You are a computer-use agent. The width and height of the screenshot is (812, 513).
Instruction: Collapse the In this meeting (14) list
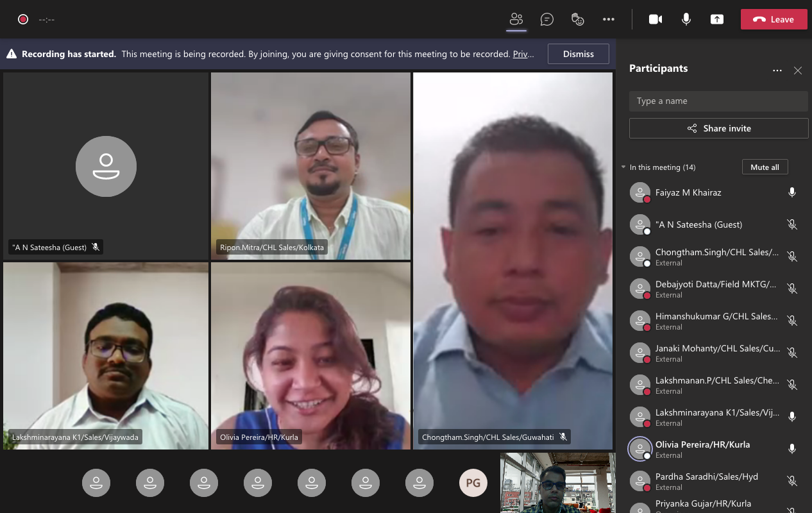(x=623, y=167)
